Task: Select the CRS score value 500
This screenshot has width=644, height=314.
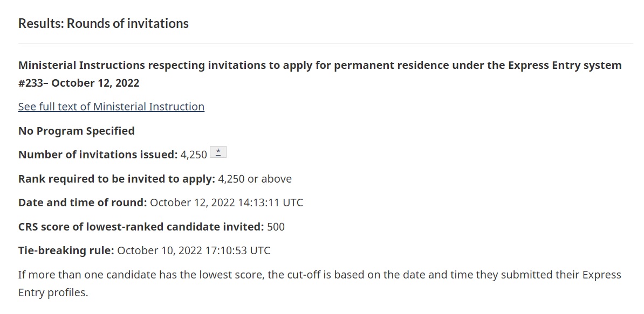Action: pos(276,227)
